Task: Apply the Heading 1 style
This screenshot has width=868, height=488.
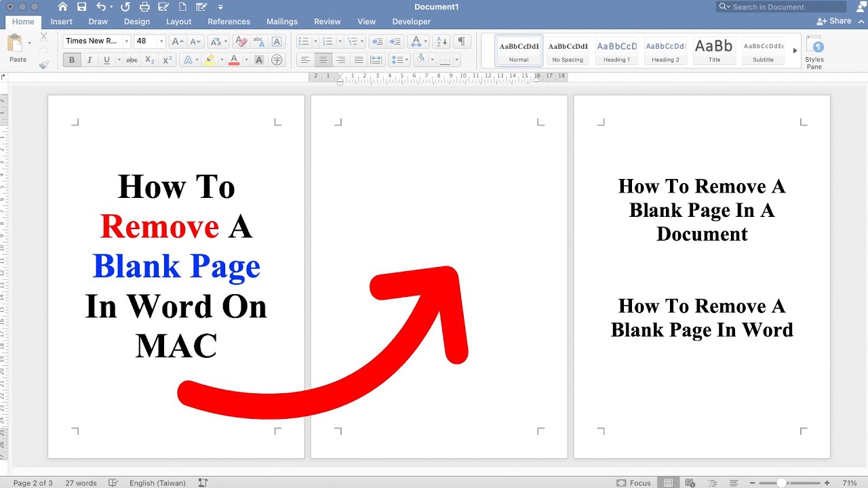Action: [617, 51]
